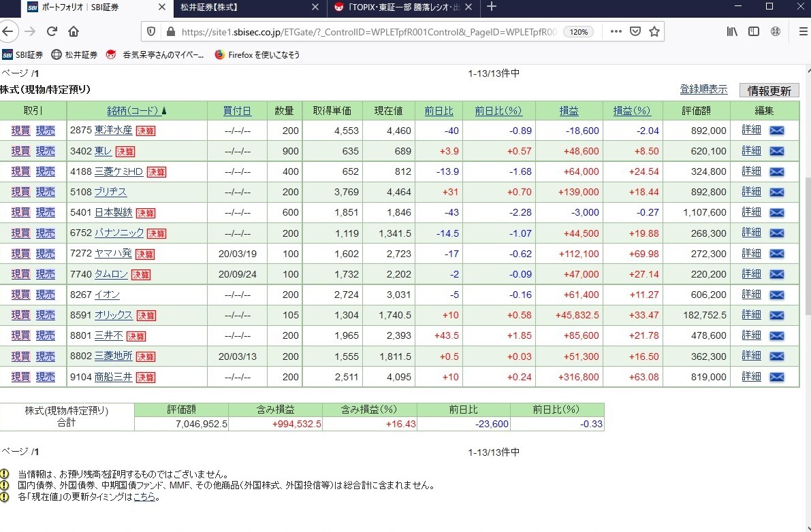
Task: Click the browser Home icon
Action: pos(74,31)
